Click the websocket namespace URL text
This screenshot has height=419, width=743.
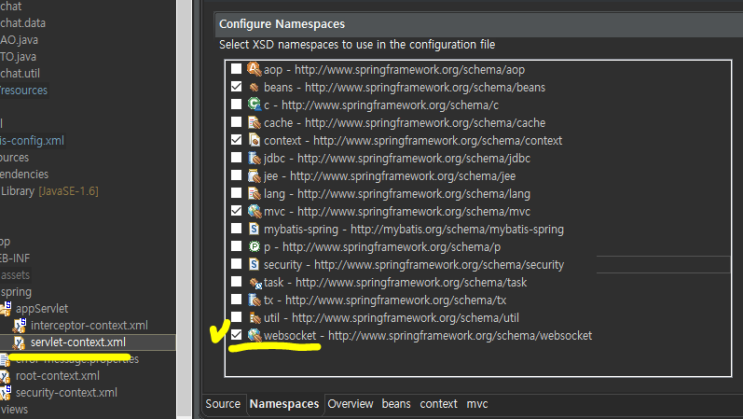tap(460, 336)
